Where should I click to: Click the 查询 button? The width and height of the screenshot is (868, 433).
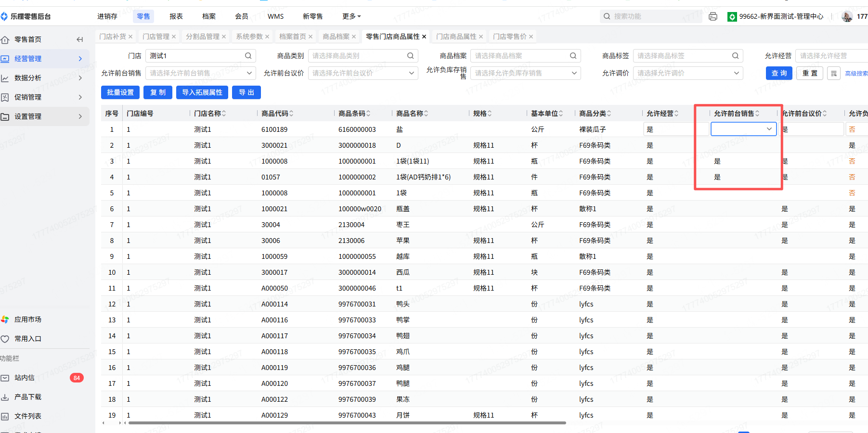point(778,73)
